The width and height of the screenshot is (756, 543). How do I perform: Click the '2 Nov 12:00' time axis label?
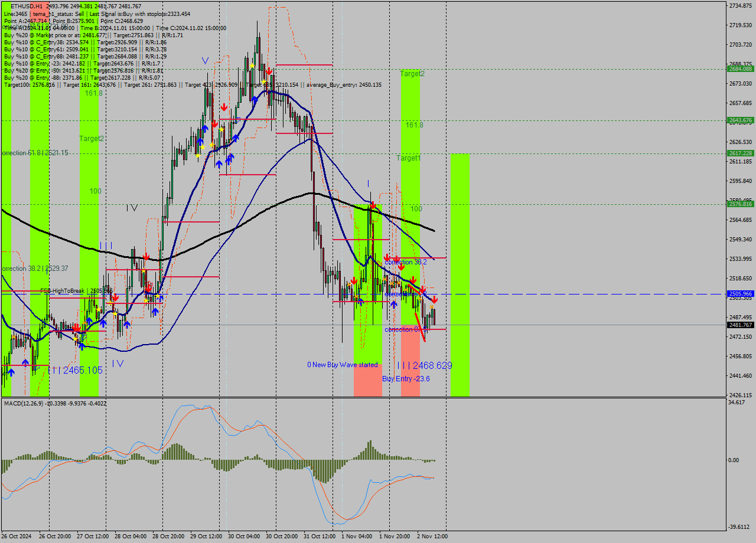pos(432,537)
